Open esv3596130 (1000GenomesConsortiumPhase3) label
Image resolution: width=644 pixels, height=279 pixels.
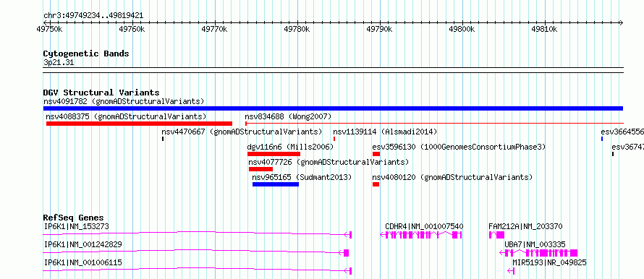coord(459,147)
